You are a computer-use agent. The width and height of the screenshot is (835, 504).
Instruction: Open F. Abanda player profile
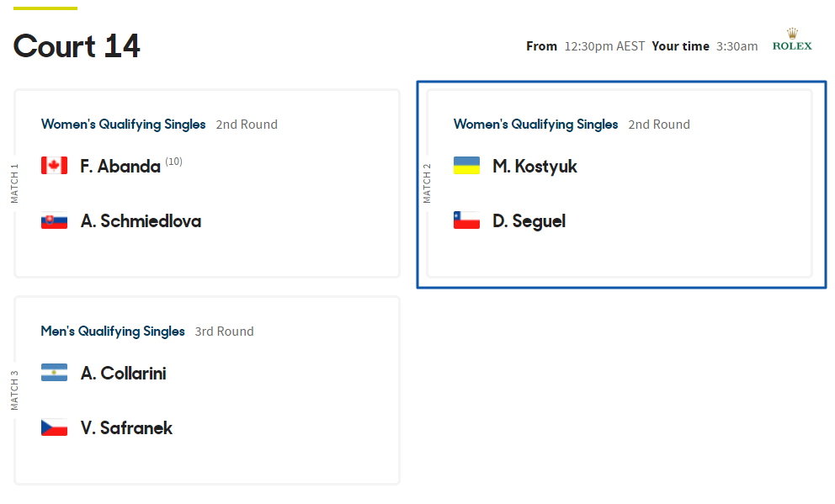[x=120, y=167]
